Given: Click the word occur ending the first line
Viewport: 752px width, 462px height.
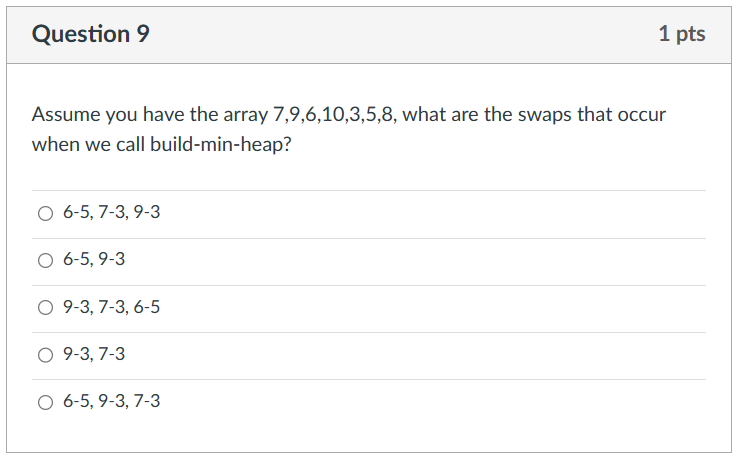Looking at the screenshot, I should tap(642, 115).
